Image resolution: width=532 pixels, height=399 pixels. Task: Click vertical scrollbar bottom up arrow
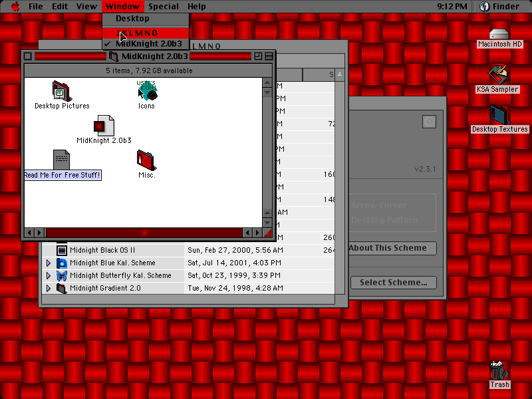[x=267, y=213]
